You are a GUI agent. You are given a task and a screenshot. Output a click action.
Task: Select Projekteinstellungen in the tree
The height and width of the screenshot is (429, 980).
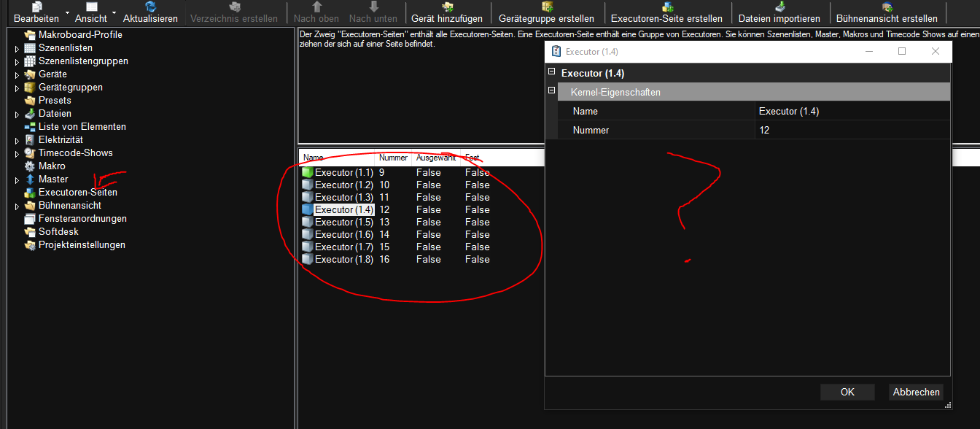(82, 245)
